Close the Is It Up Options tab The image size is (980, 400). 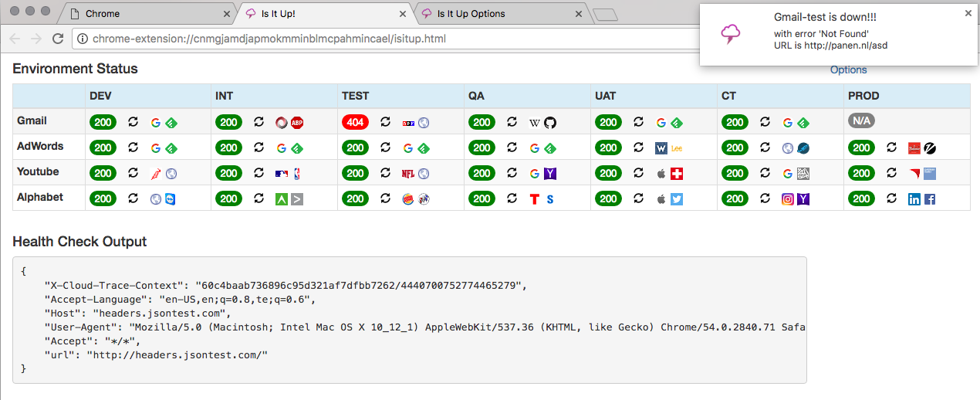tap(580, 14)
